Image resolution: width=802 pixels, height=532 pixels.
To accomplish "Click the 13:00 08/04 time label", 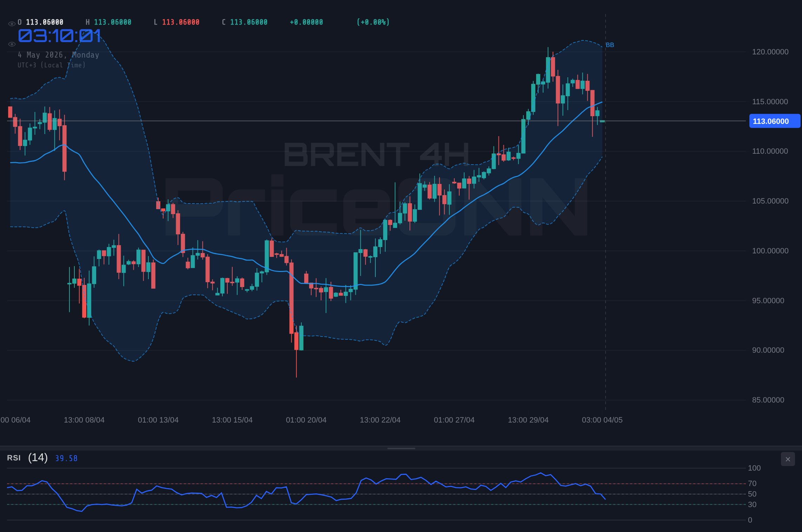I will point(84,420).
